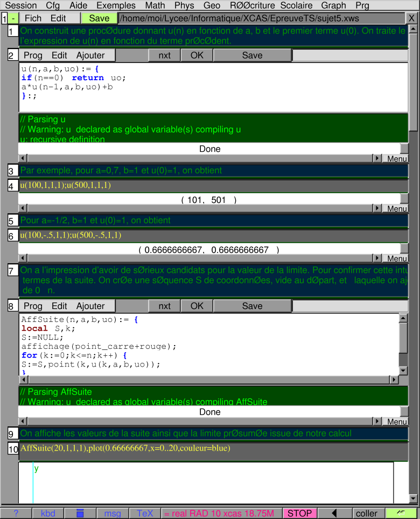This screenshot has width=420, height=519.
Task: Open the Scolaire menu
Action: tap(296, 5)
